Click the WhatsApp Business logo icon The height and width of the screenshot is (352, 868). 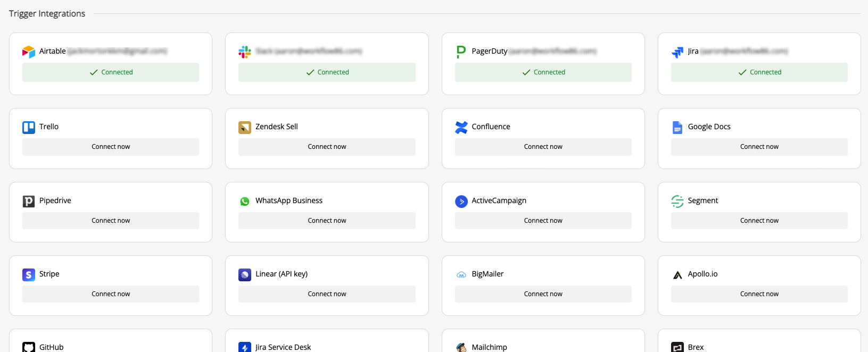(245, 201)
